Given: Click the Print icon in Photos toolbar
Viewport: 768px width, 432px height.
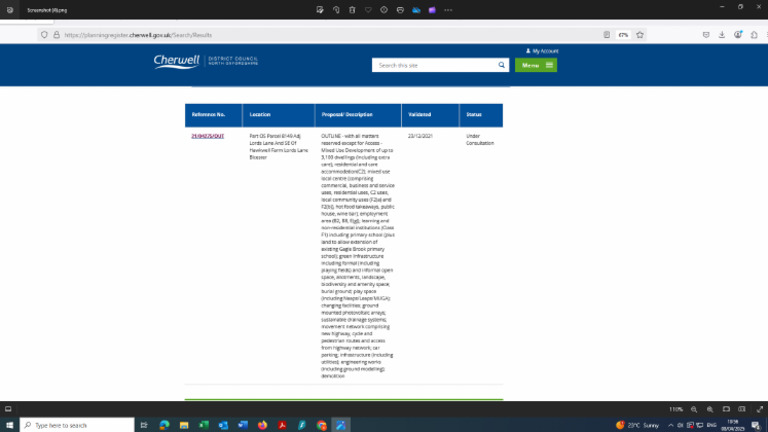Looking at the screenshot, I should pyautogui.click(x=400, y=10).
